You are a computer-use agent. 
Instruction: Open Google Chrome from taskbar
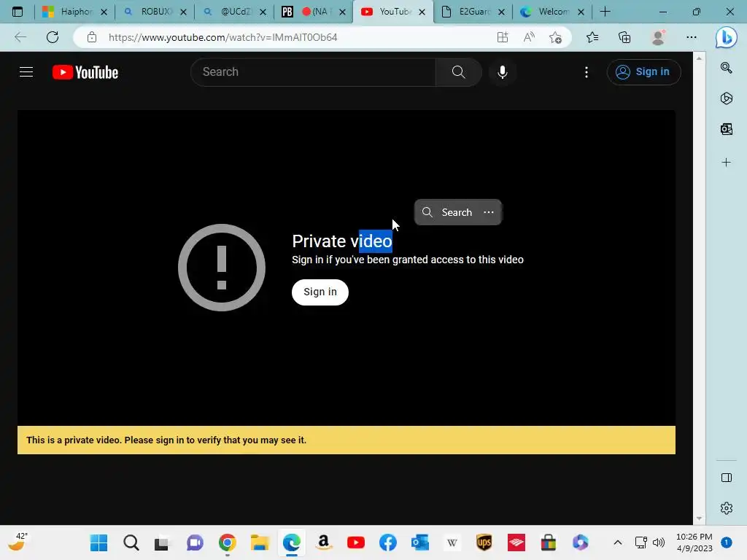click(228, 542)
